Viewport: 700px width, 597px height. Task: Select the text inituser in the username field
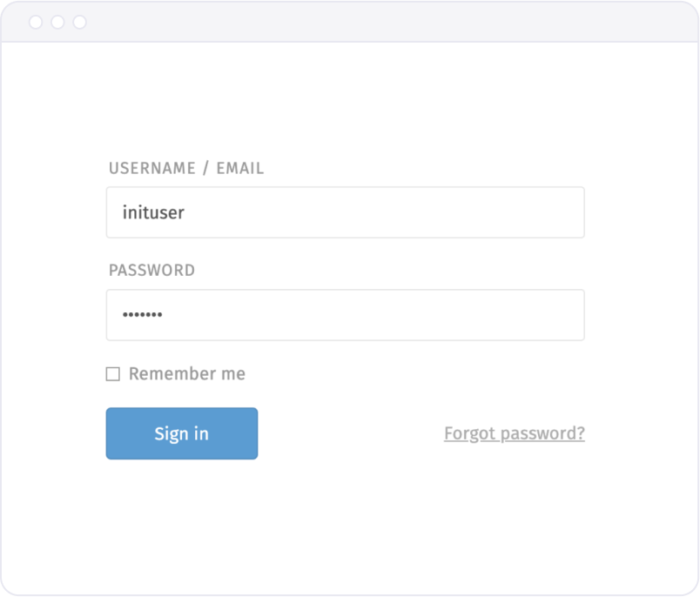[152, 211]
